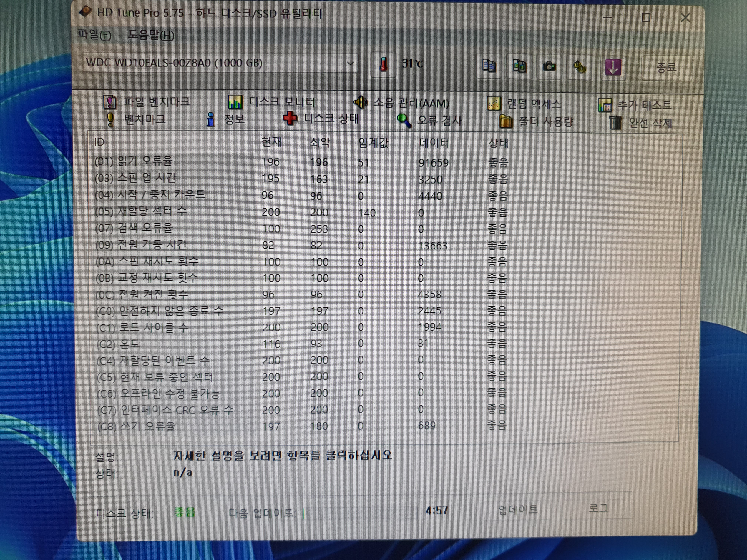The image size is (747, 560).
Task: Click the 폴더 사용량 folder icon
Action: [x=506, y=121]
